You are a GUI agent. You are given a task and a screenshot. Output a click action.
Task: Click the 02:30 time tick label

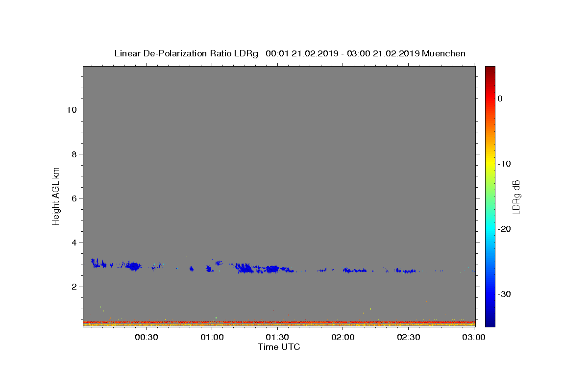point(408,337)
